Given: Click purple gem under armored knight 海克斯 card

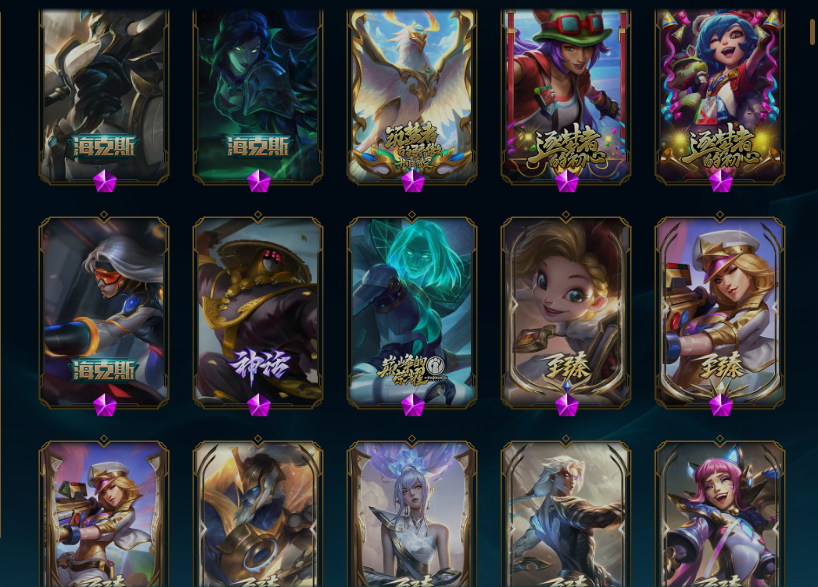Looking at the screenshot, I should 104,181.
